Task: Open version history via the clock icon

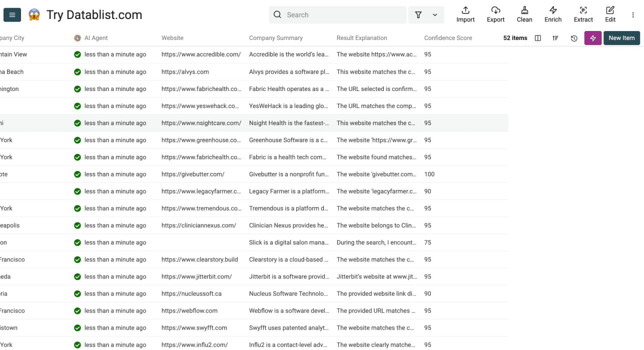Action: pos(574,37)
